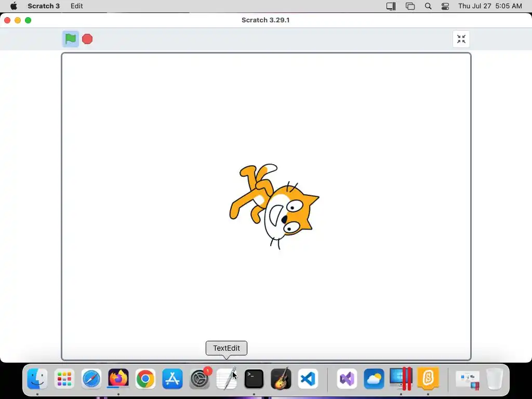Image resolution: width=532 pixels, height=399 pixels.
Task: Open the Scratch 3 app menu
Action: 44,6
